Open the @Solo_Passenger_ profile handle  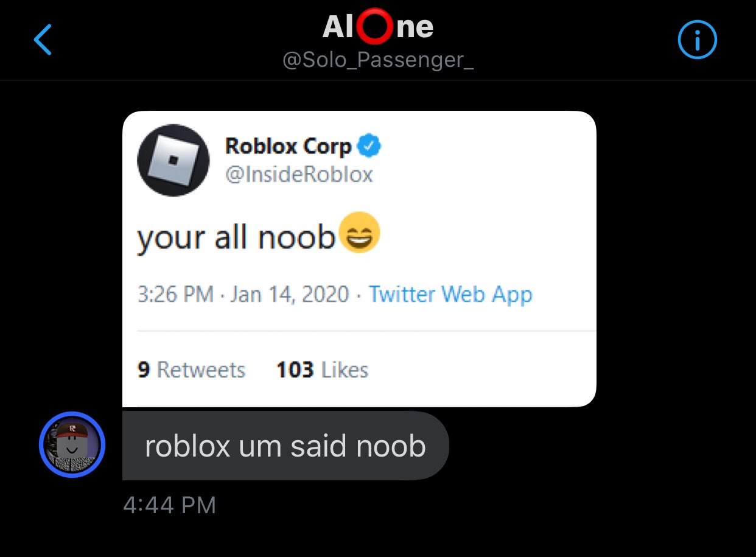tap(378, 61)
